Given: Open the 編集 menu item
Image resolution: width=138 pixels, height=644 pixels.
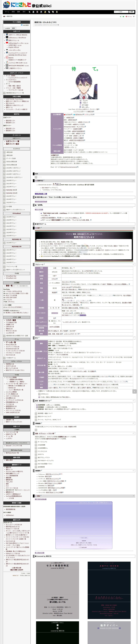Looking at the screenshot, I should click(x=18, y=12).
